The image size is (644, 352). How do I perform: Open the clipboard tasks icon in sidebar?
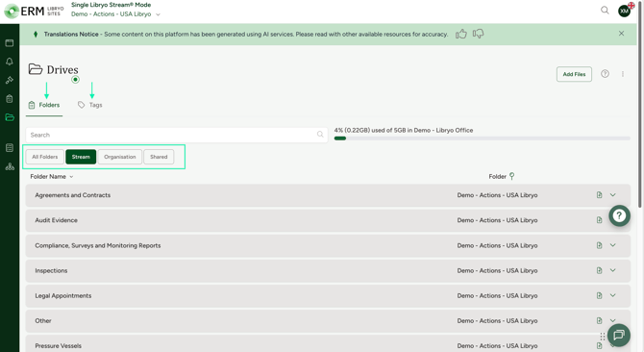(x=10, y=99)
